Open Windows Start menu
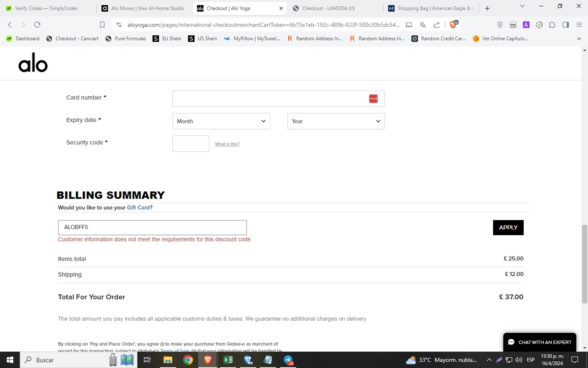This screenshot has width=588, height=368. pyautogui.click(x=10, y=360)
